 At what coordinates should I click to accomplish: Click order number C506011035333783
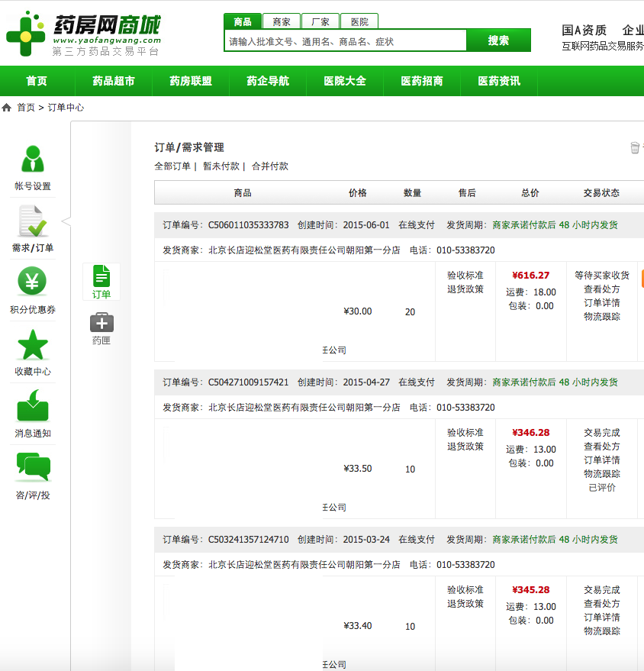pos(248,224)
